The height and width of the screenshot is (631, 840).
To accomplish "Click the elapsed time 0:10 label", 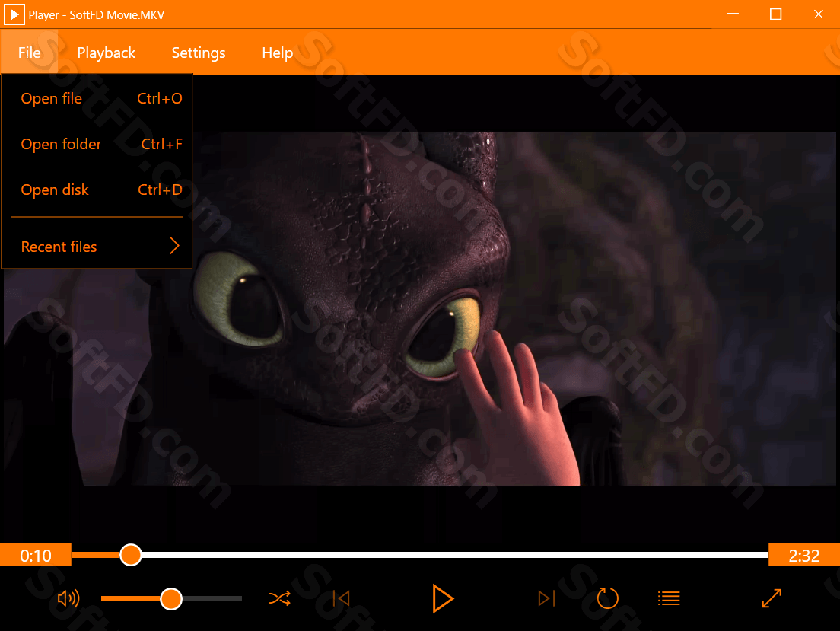I will point(35,556).
